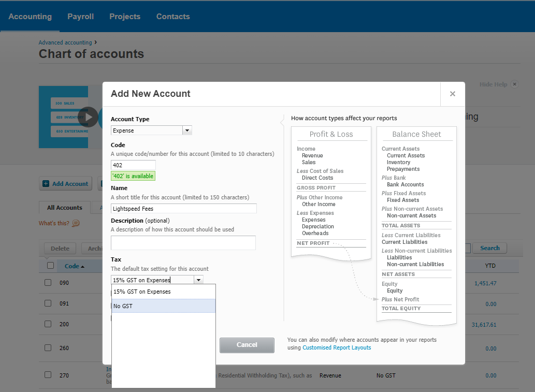This screenshot has height=392, width=535.
Task: Click the plus icon on Add Account
Action: pyautogui.click(x=47, y=183)
